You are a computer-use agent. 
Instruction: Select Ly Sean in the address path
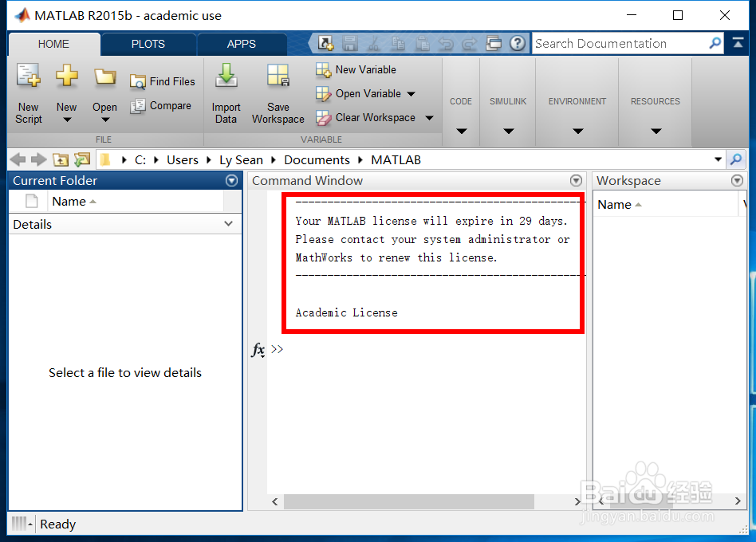[241, 160]
